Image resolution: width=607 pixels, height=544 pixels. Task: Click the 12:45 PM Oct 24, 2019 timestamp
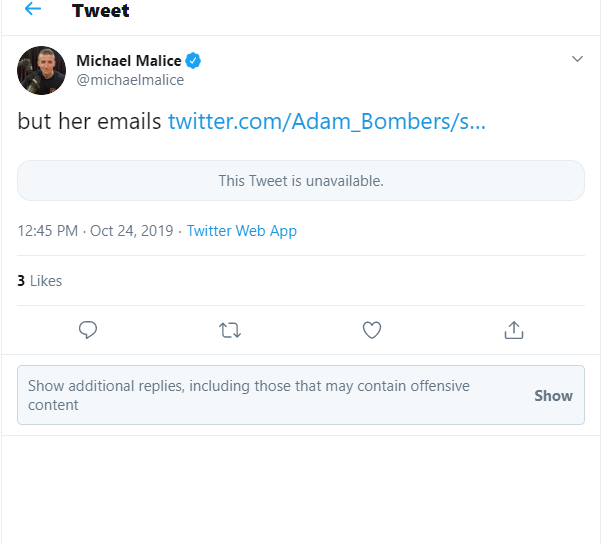(x=96, y=231)
